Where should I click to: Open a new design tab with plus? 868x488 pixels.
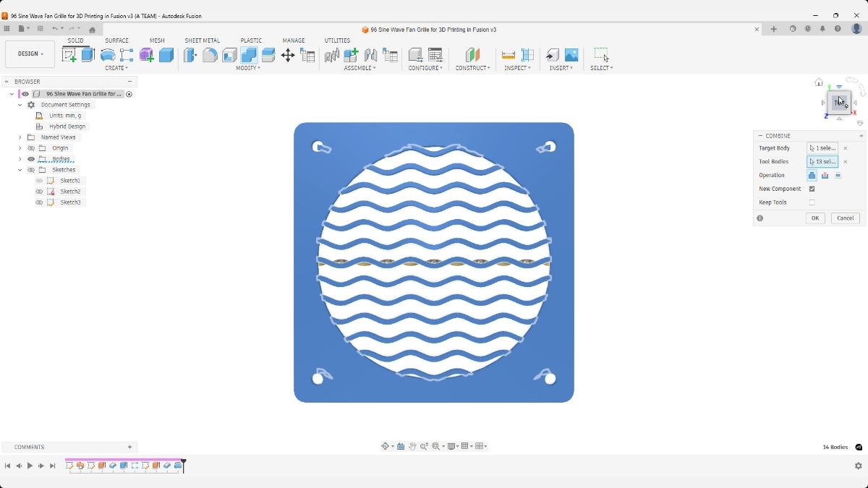click(773, 29)
